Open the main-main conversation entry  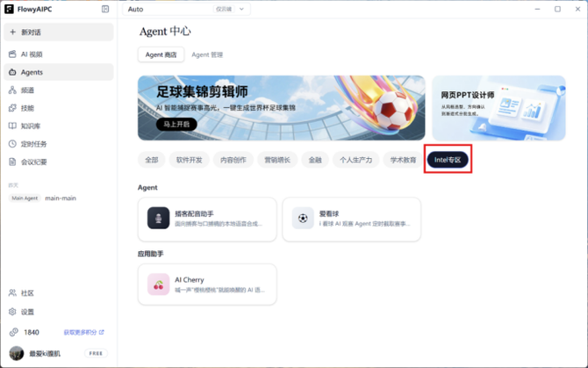click(59, 198)
